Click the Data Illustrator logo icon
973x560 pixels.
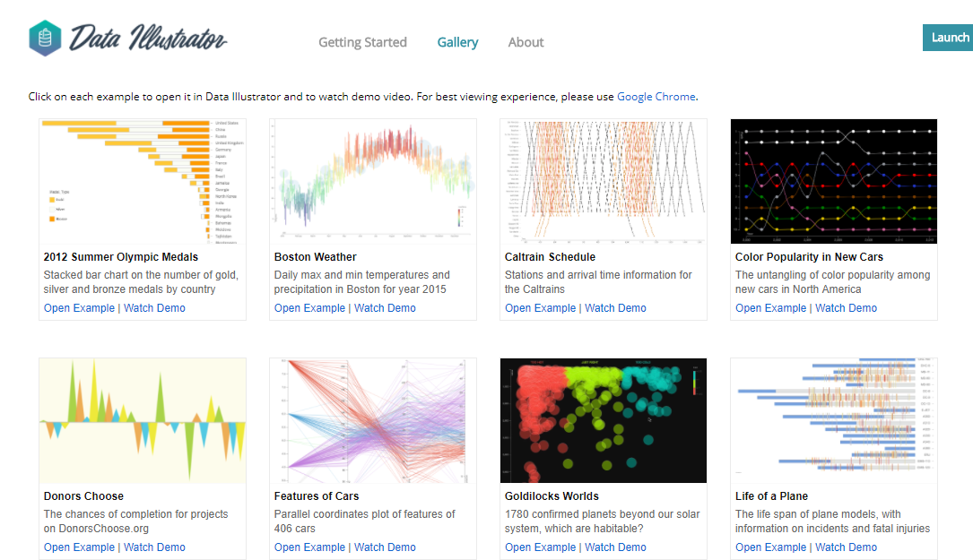[43, 38]
